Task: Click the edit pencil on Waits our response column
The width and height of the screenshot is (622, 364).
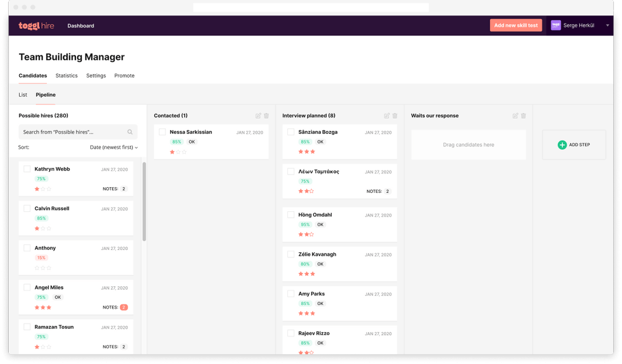Action: 516,116
